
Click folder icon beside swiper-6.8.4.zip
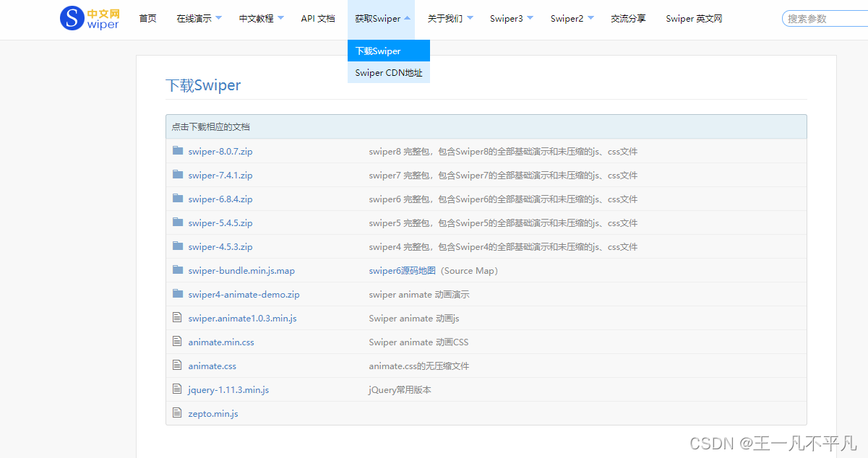coord(178,199)
